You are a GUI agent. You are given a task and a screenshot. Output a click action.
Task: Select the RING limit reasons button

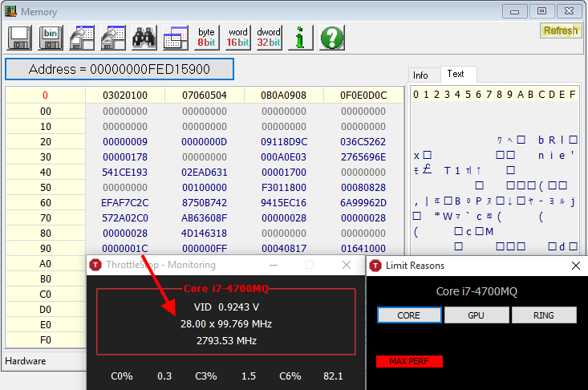tap(544, 315)
